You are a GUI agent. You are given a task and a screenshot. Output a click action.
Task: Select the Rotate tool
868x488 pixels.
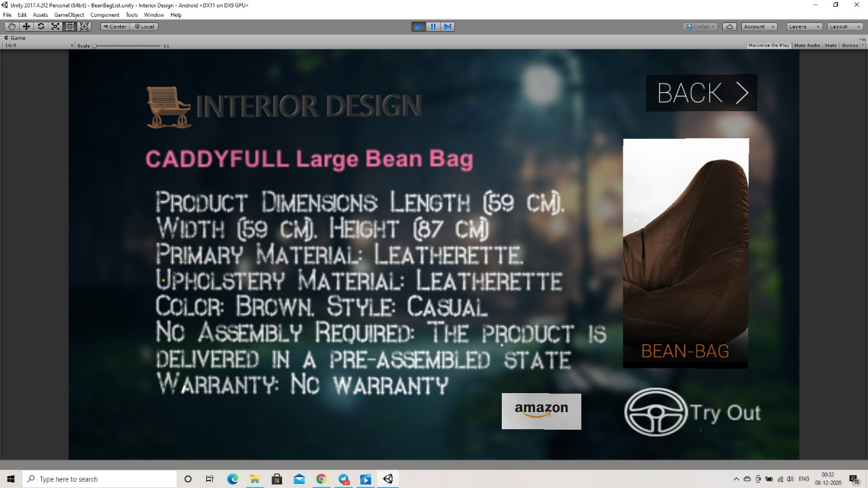click(41, 26)
